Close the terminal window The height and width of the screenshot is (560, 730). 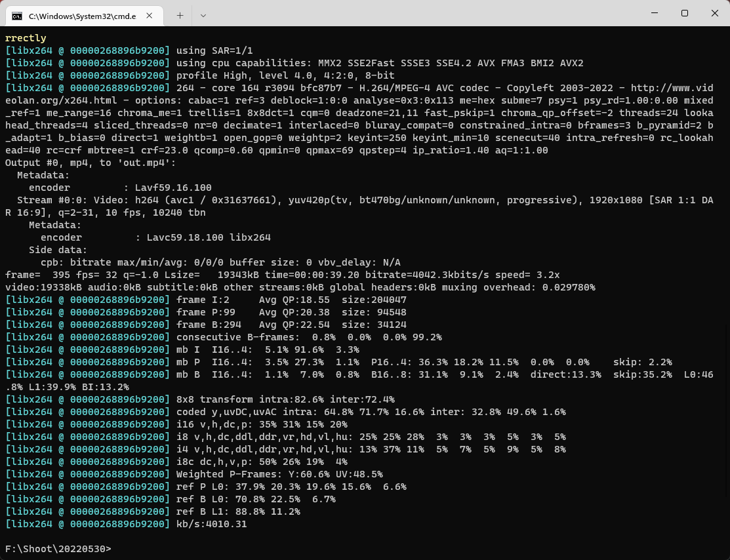pyautogui.click(x=715, y=13)
